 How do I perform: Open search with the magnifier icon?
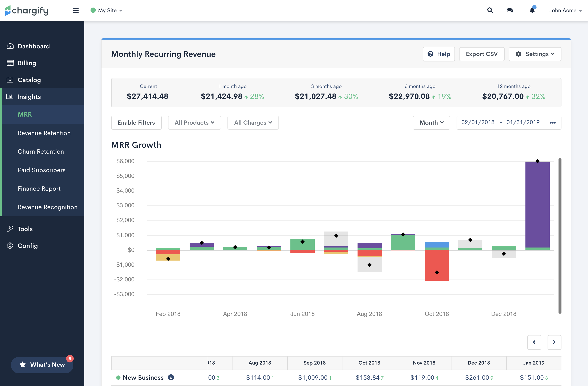click(x=490, y=10)
